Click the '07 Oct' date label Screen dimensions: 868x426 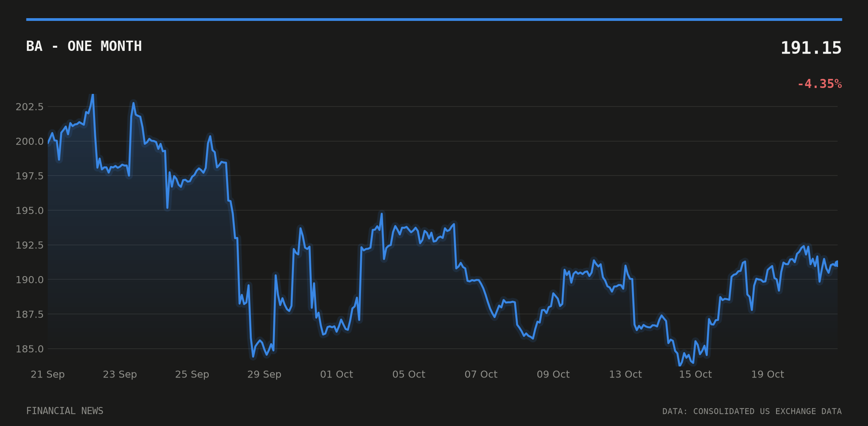pos(481,374)
